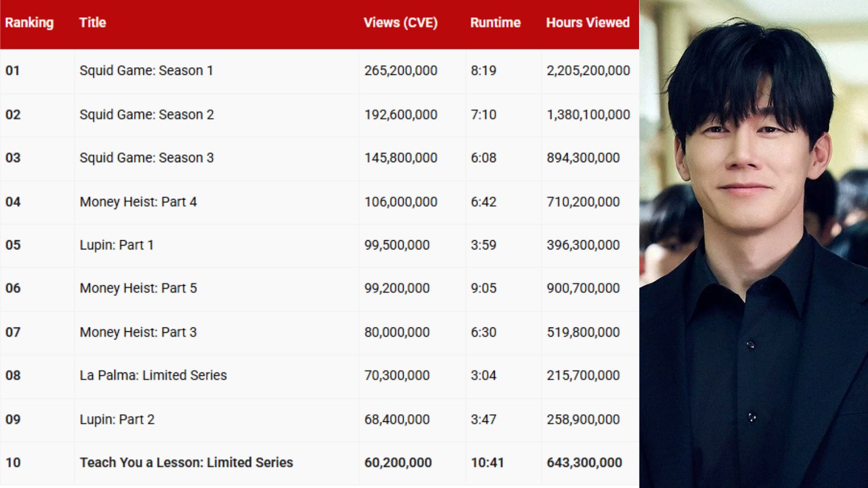The height and width of the screenshot is (488, 868).
Task: Select the title Money Heist: Part 3
Action: (x=138, y=332)
